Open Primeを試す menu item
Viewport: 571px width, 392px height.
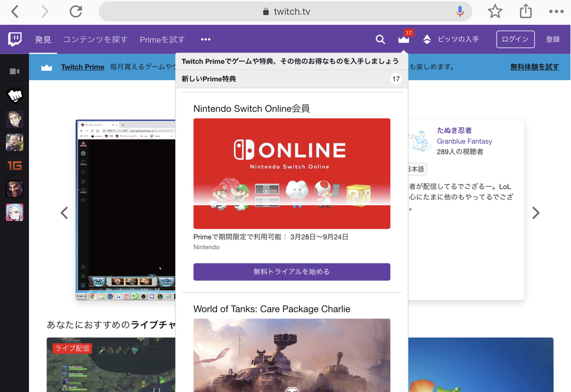(162, 40)
